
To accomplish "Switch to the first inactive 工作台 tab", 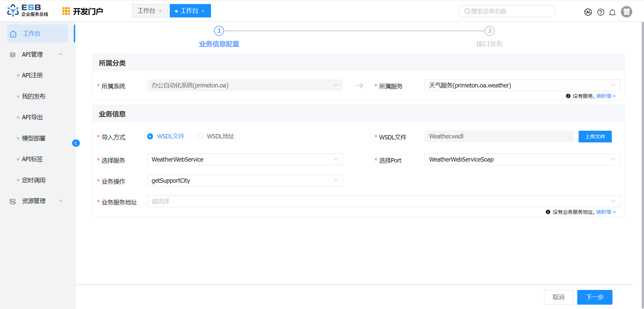I will point(147,11).
